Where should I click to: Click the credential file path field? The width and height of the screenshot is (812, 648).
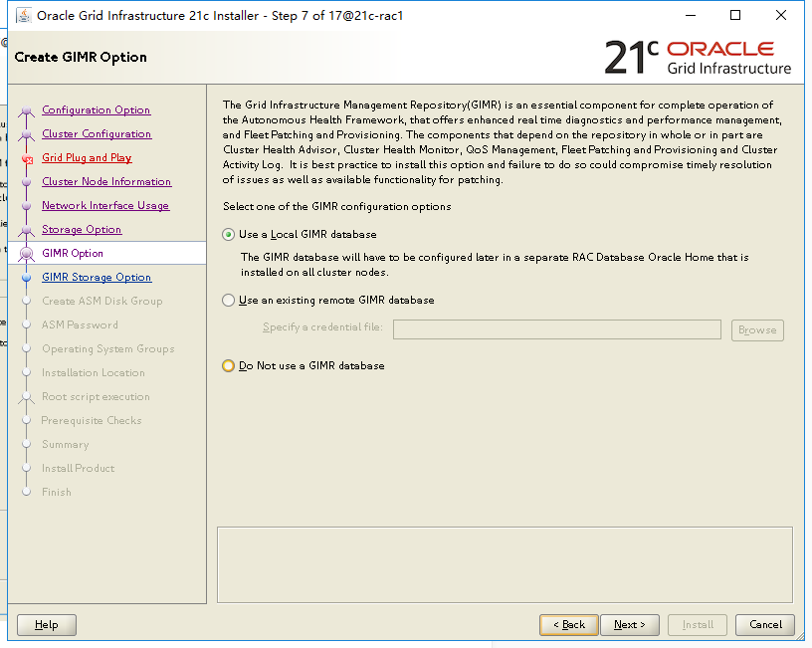click(556, 329)
